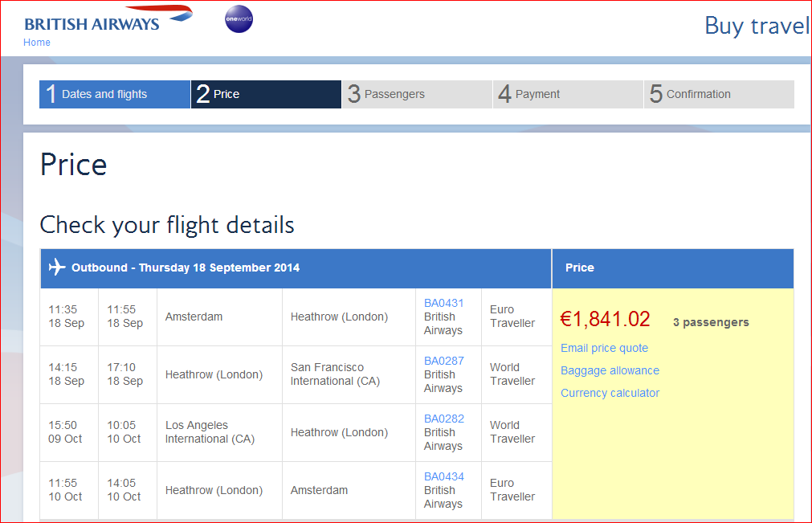Open flight number BA0431 details
Image resolution: width=812 pixels, height=523 pixels.
click(444, 303)
